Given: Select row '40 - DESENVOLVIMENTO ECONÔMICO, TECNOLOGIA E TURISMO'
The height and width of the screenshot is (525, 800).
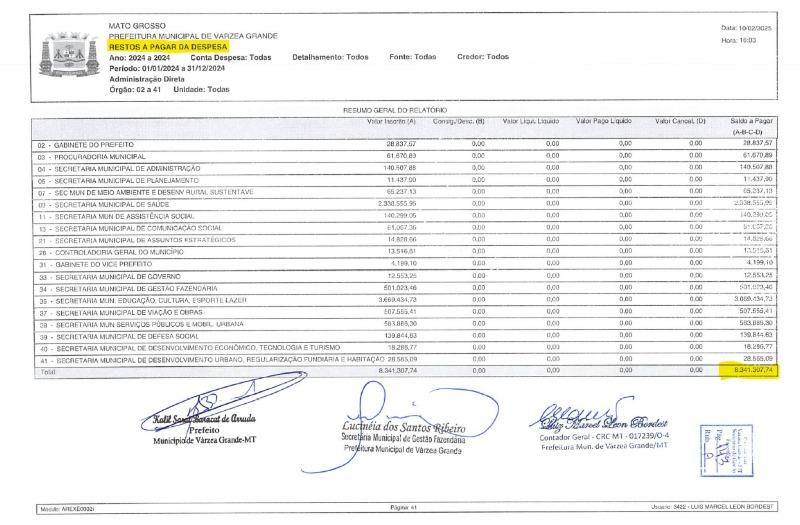Looking at the screenshot, I should coord(405,348).
